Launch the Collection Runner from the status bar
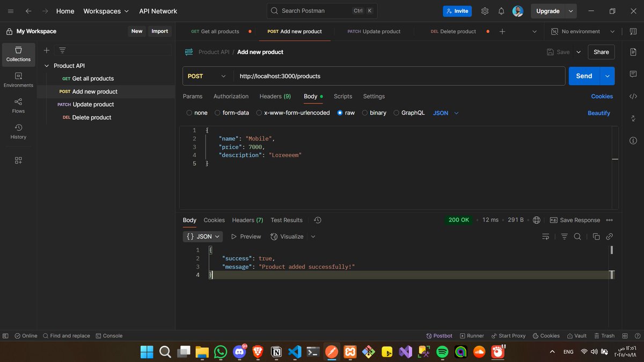This screenshot has width=644, height=362. (472, 335)
